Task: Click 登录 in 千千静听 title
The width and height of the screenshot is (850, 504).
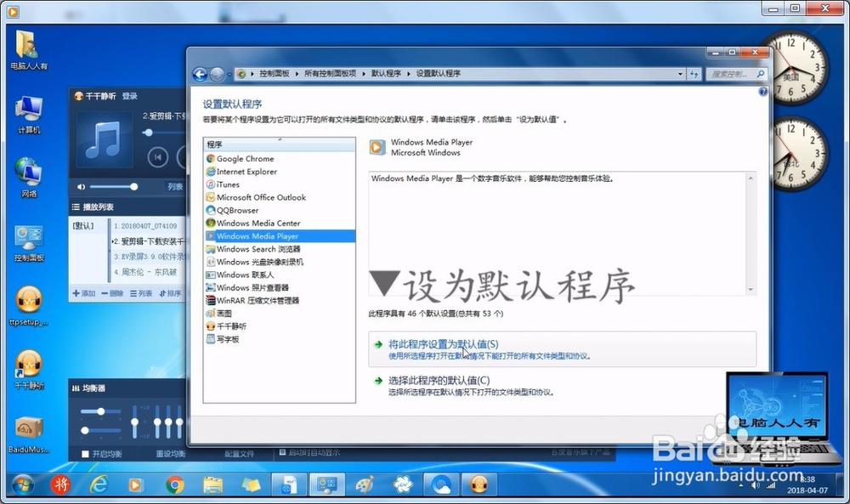Action: click(x=129, y=96)
